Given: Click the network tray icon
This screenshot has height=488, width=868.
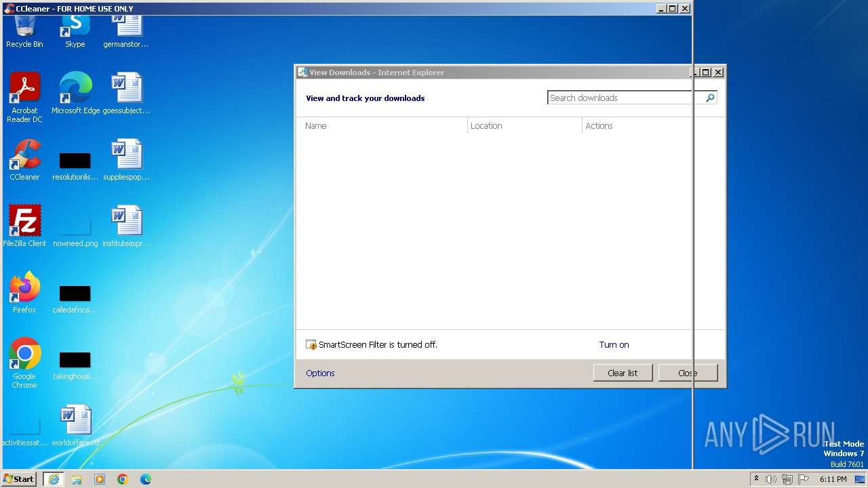Looking at the screenshot, I should pyautogui.click(x=787, y=479).
